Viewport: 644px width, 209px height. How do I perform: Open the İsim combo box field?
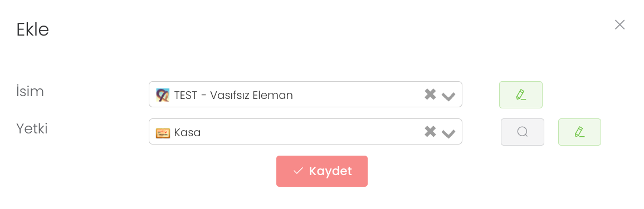pyautogui.click(x=306, y=94)
